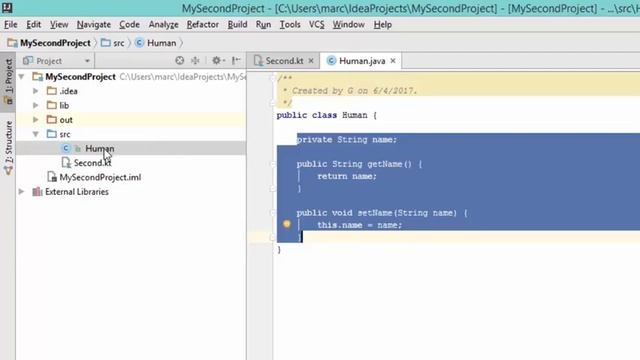Switch to the Second.kt editor tab
The width and height of the screenshot is (640, 360).
(284, 61)
